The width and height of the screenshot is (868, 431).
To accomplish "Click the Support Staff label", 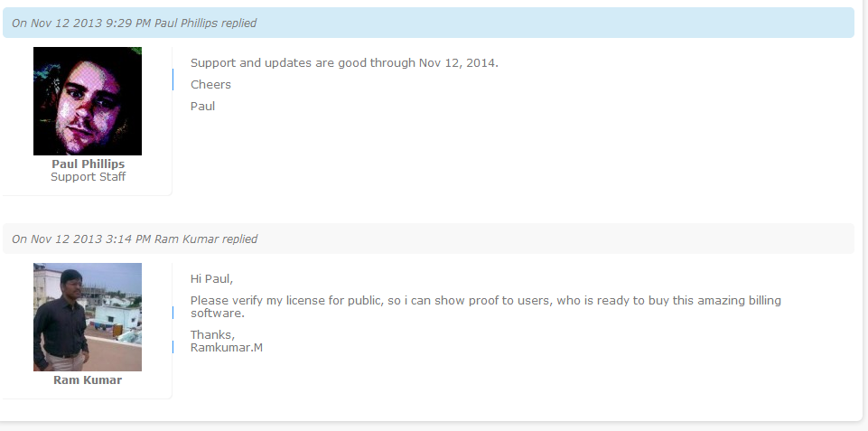I will tap(88, 177).
